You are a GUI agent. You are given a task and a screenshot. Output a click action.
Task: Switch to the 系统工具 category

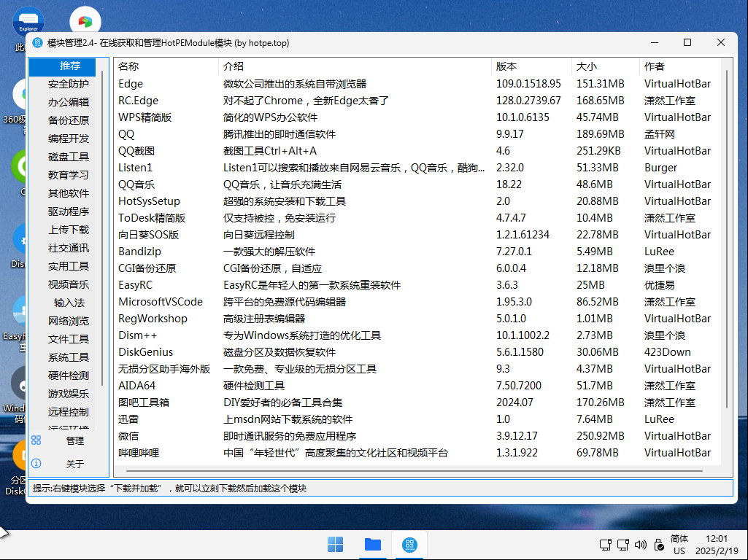63,357
